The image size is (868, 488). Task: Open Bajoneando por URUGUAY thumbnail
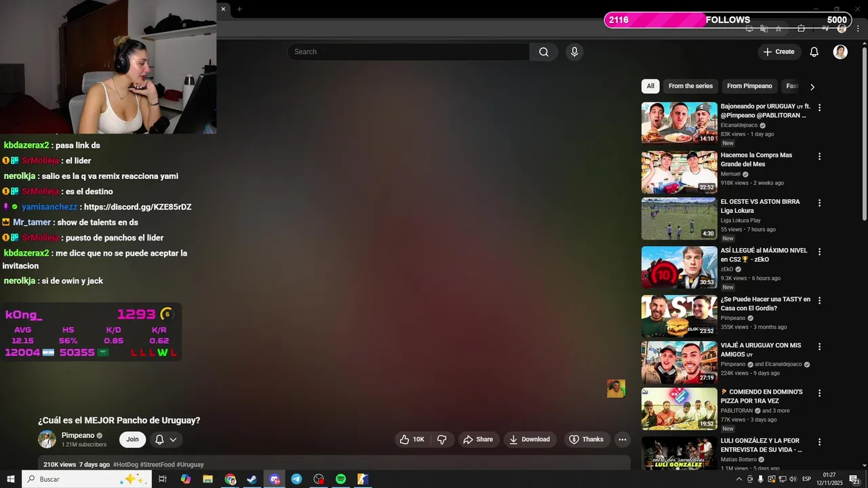pos(679,123)
